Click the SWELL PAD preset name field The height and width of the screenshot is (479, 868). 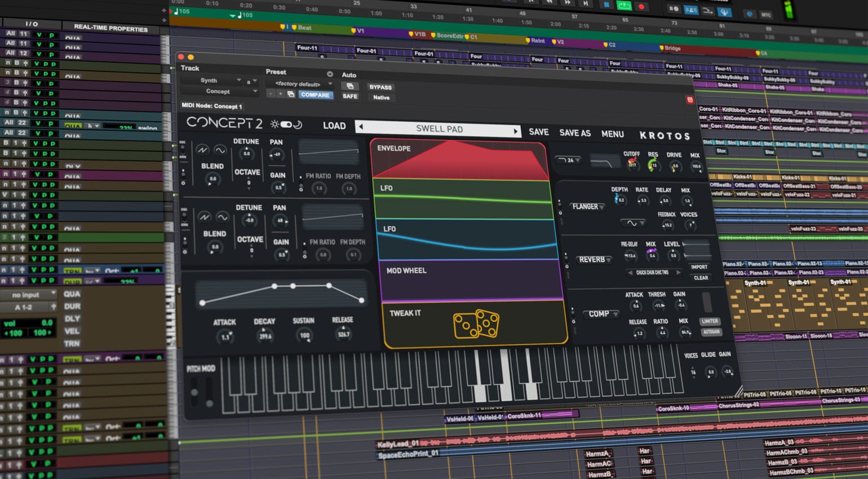(x=439, y=128)
